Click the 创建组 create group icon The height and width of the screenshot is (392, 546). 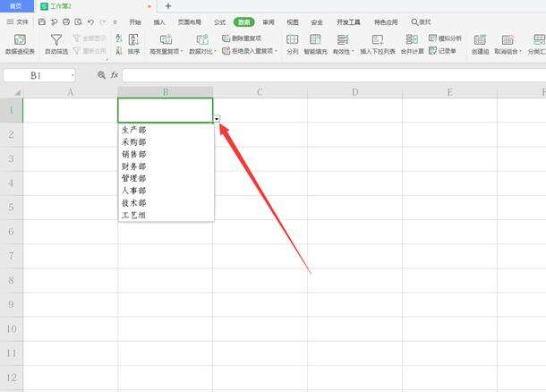click(x=480, y=39)
